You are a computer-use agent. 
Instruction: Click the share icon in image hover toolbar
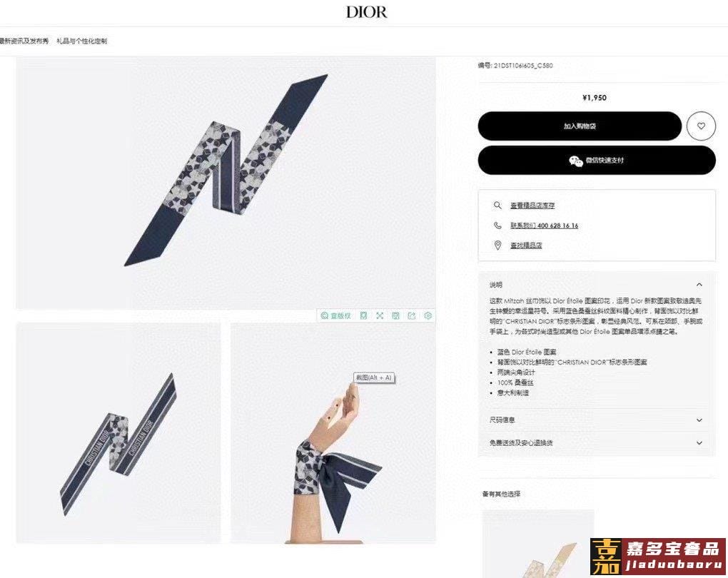point(411,315)
